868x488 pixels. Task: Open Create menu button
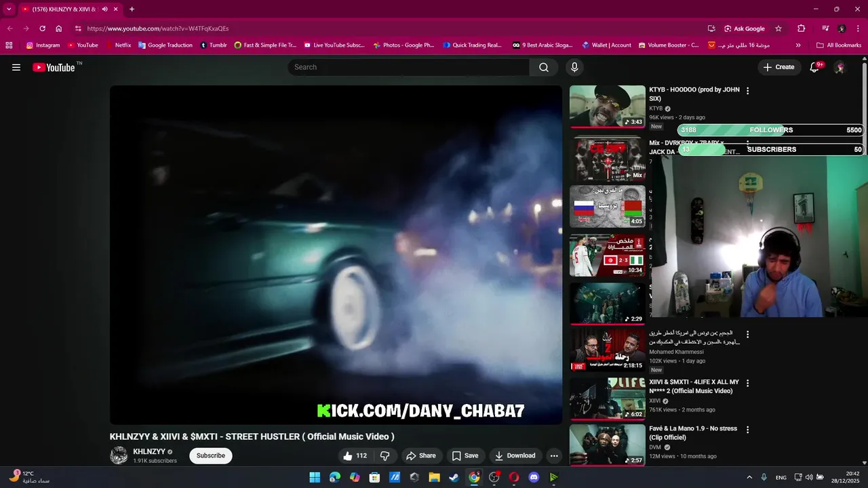pyautogui.click(x=778, y=67)
